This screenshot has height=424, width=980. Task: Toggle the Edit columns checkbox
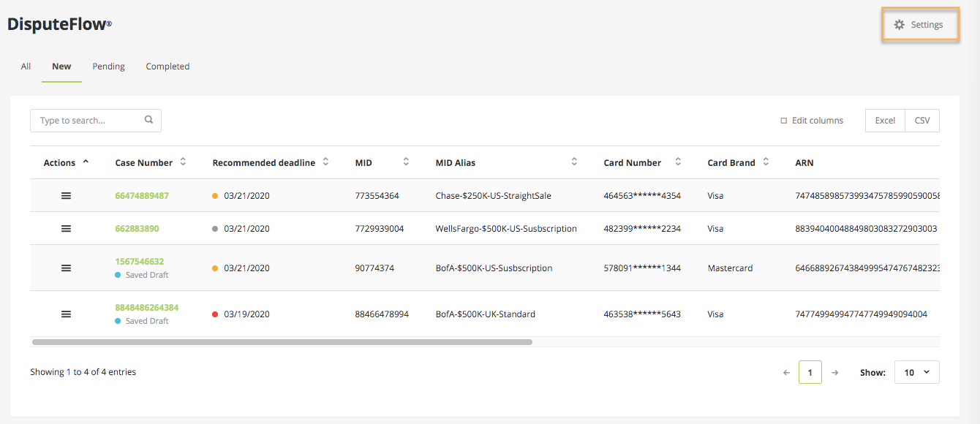[x=784, y=121]
